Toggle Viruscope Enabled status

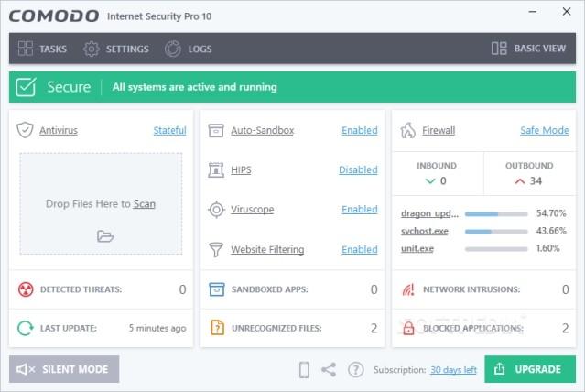360,209
